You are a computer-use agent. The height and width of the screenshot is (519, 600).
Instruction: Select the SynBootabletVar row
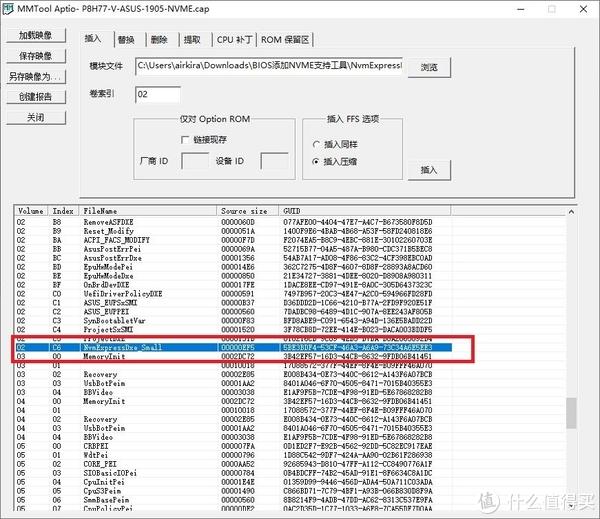[233, 321]
